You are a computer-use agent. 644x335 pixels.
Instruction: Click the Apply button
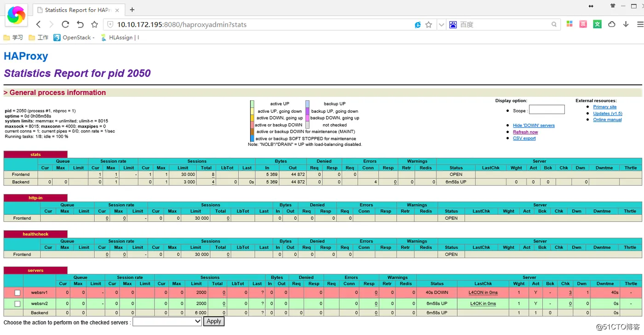click(214, 321)
